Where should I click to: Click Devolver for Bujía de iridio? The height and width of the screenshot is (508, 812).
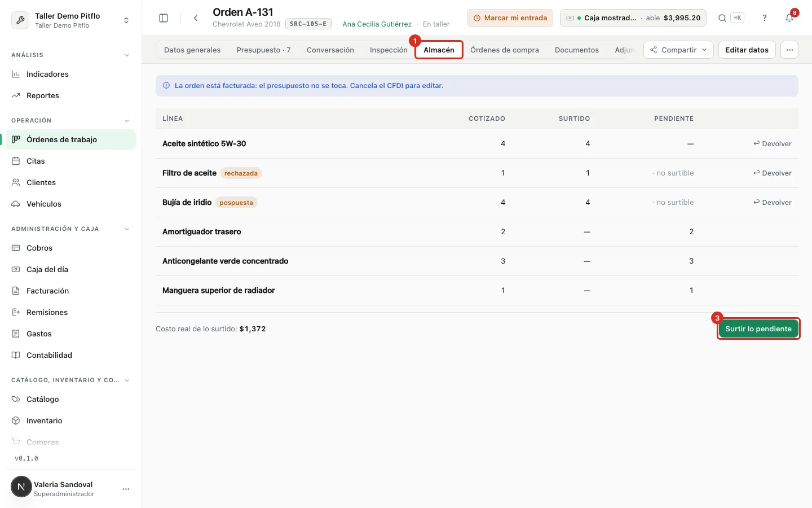(773, 203)
